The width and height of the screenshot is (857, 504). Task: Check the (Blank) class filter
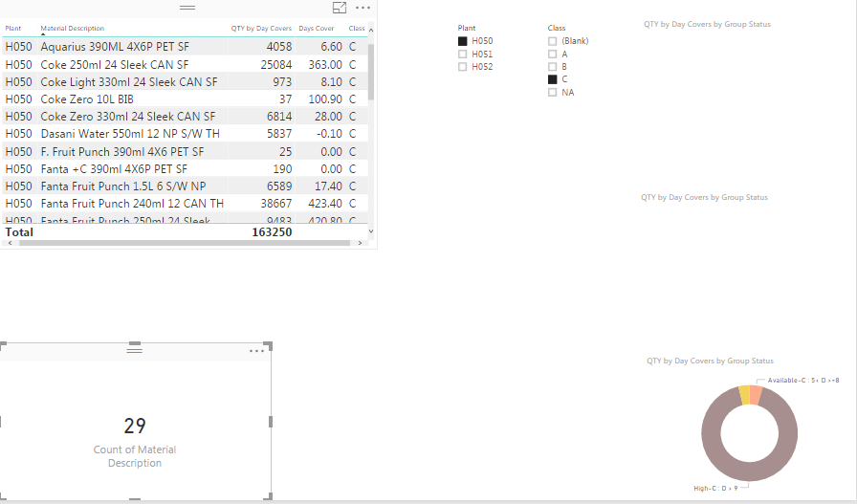(x=552, y=41)
